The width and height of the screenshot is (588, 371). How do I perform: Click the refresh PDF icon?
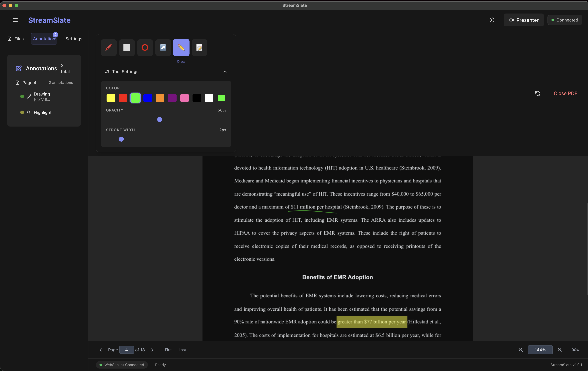(x=537, y=93)
